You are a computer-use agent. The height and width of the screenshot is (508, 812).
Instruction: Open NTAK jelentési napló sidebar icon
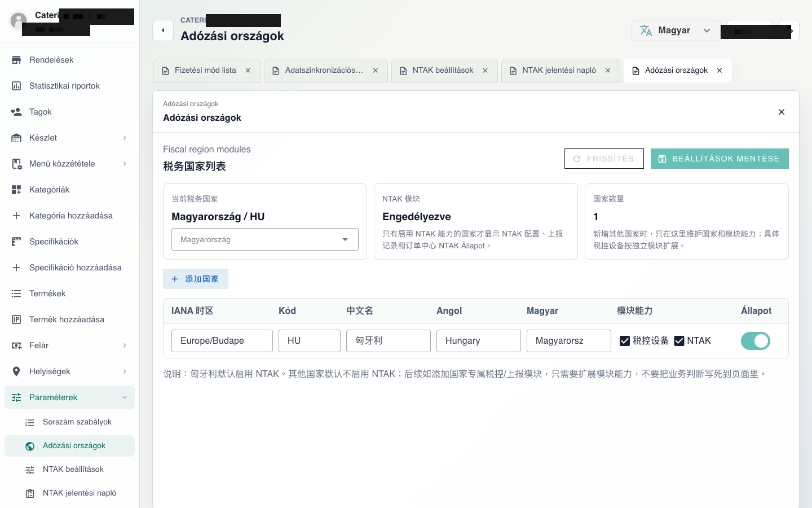(x=30, y=493)
